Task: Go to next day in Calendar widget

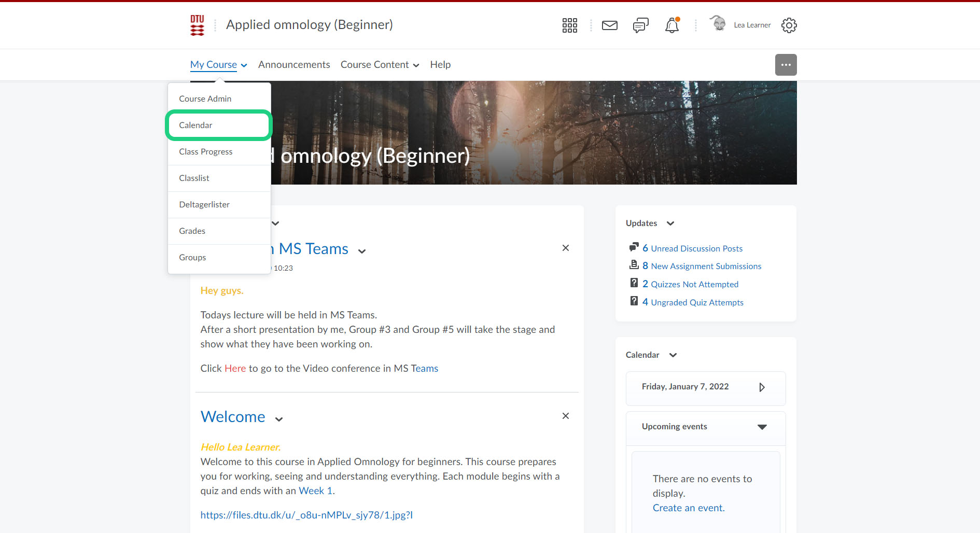Action: pyautogui.click(x=762, y=387)
